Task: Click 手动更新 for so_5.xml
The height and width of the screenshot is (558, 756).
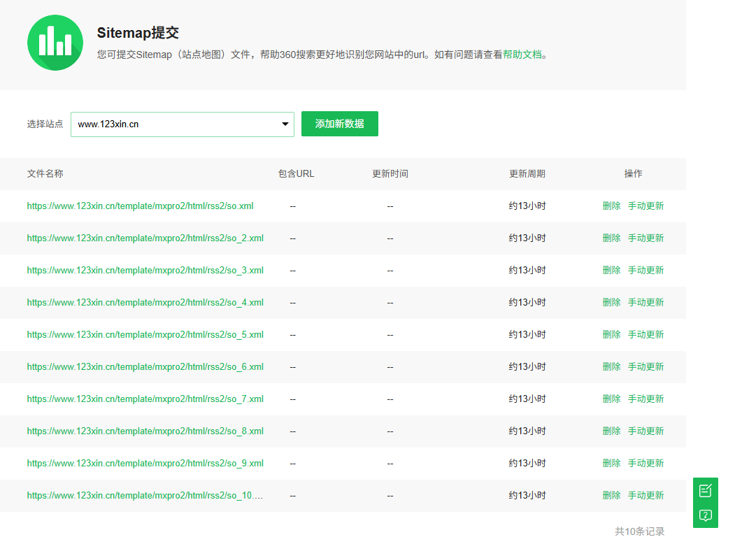Action: pos(646,334)
